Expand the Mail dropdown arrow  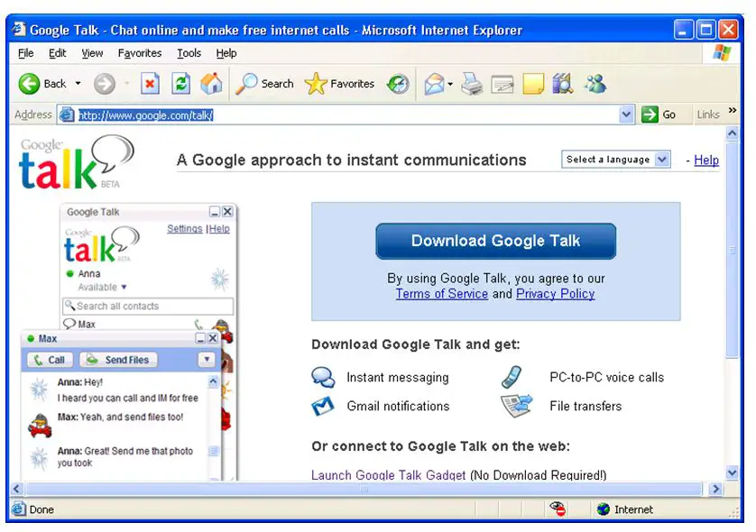(450, 84)
